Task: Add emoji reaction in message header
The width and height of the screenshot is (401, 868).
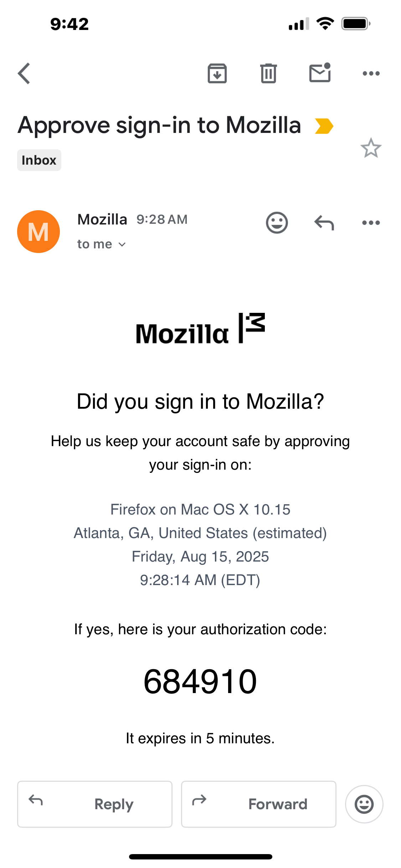Action: [x=277, y=223]
